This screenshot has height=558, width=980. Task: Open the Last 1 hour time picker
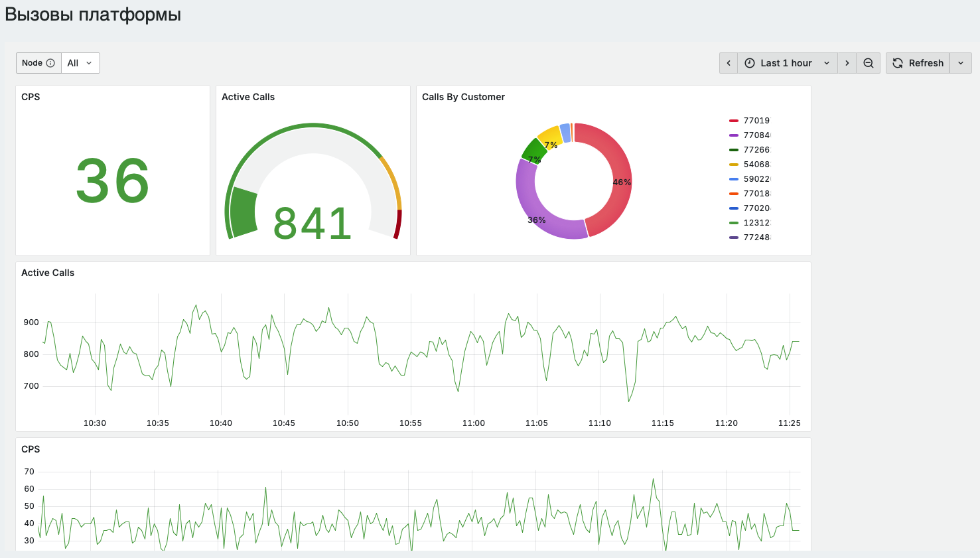tap(787, 63)
